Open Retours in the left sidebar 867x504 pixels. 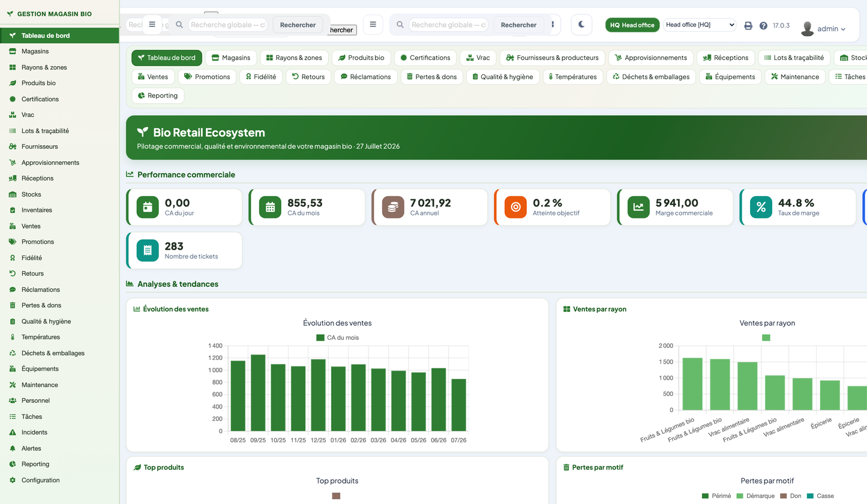(x=59, y=274)
